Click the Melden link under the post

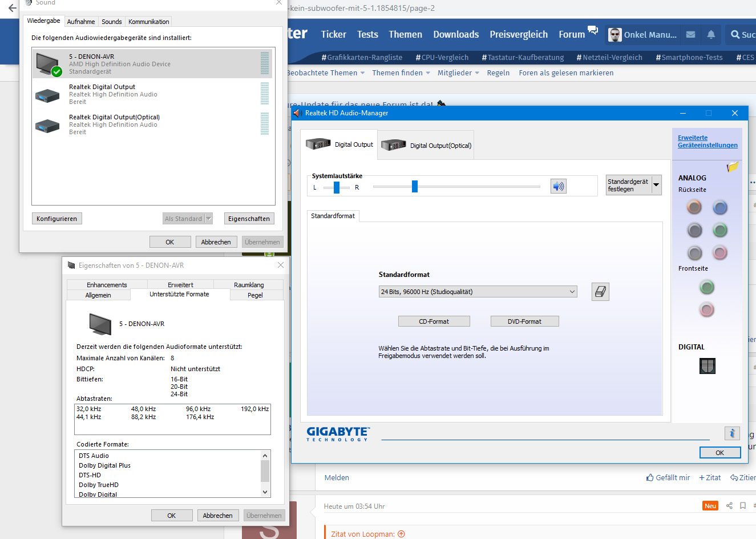(x=337, y=477)
